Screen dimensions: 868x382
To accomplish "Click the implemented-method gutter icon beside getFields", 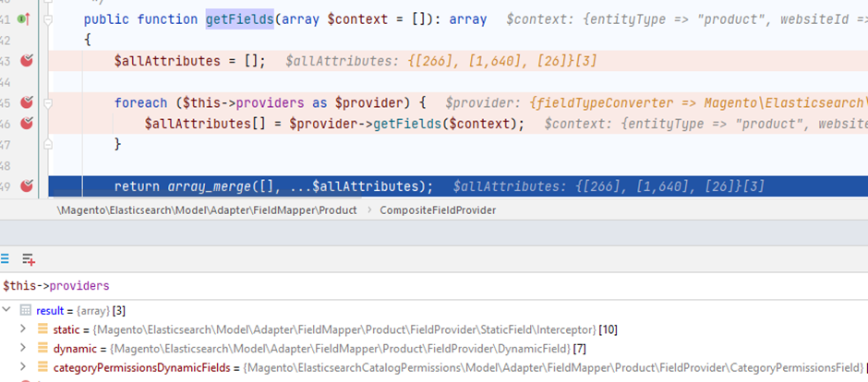I will click(x=24, y=19).
